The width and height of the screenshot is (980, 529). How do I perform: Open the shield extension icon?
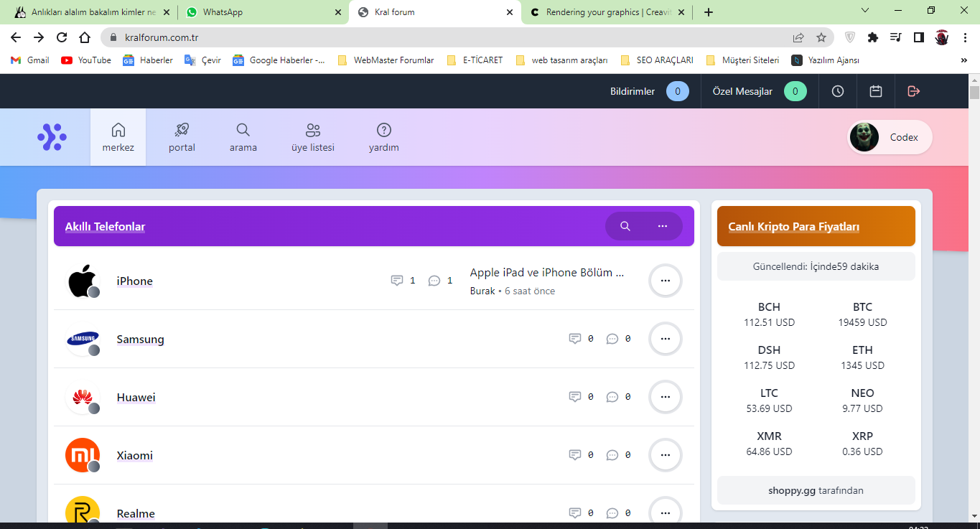click(x=850, y=37)
